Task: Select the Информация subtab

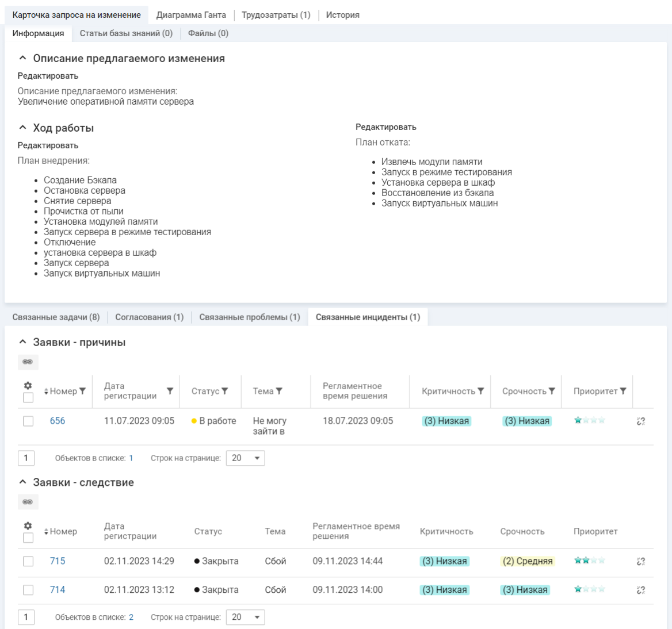Action: pyautogui.click(x=38, y=33)
